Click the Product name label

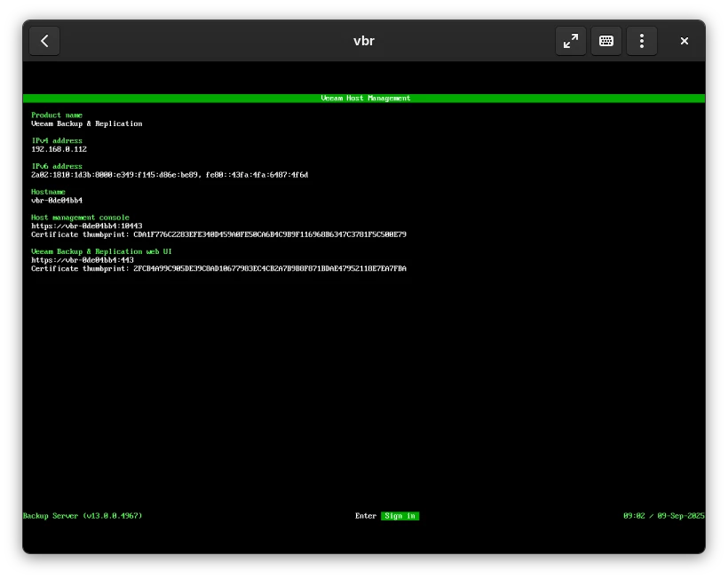(x=57, y=115)
